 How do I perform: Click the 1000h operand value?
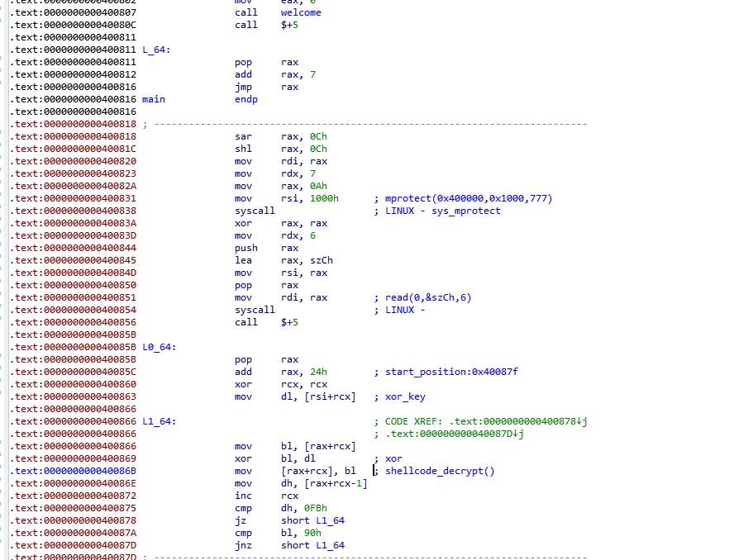[x=324, y=198]
